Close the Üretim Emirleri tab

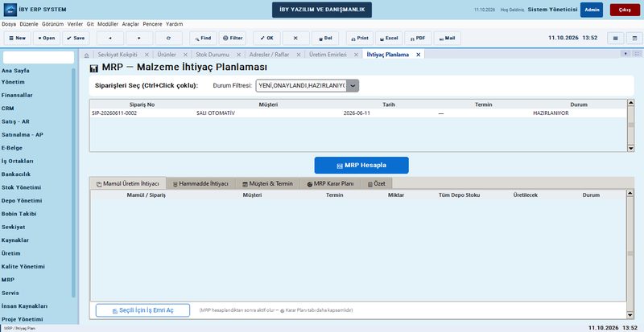click(356, 55)
